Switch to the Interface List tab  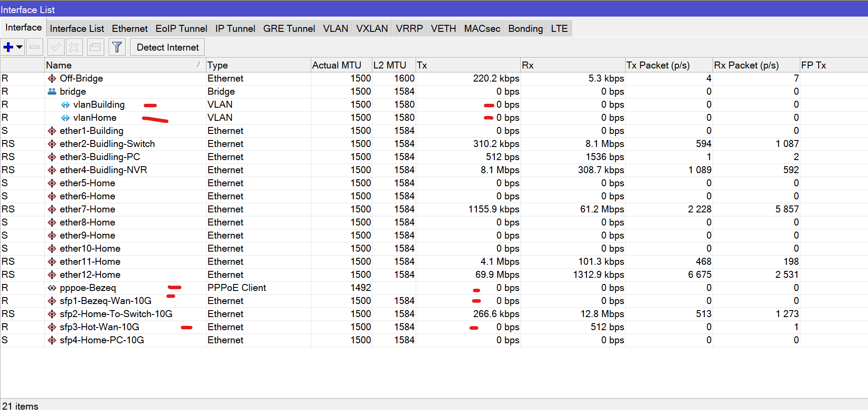77,28
